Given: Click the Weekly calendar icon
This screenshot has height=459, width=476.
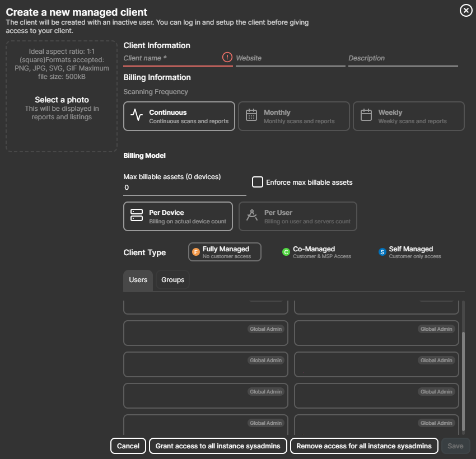Looking at the screenshot, I should coord(366,115).
